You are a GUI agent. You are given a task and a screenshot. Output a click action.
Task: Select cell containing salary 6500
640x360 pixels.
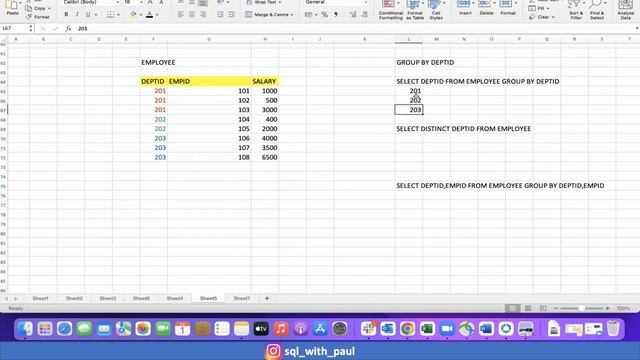point(264,157)
